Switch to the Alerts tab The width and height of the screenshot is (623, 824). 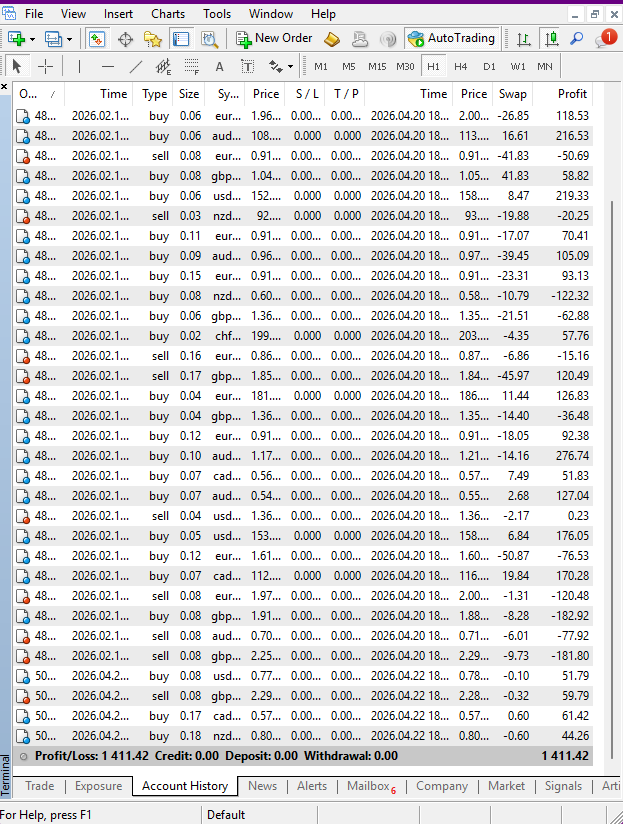[x=312, y=786]
